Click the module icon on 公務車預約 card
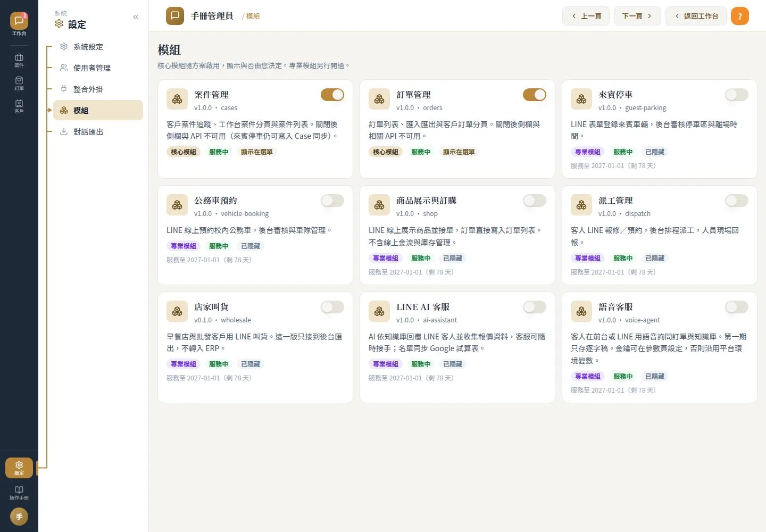 (177, 205)
